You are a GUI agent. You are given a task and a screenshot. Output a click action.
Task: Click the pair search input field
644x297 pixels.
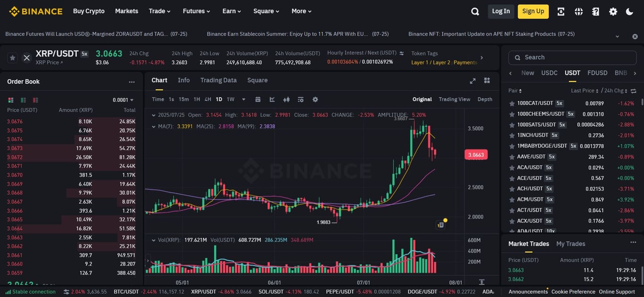tap(572, 58)
